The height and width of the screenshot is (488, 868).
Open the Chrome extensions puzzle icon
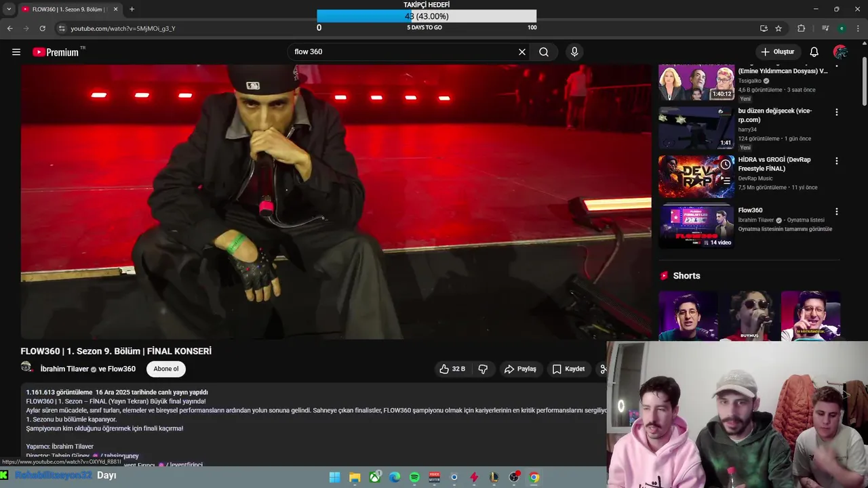(802, 28)
